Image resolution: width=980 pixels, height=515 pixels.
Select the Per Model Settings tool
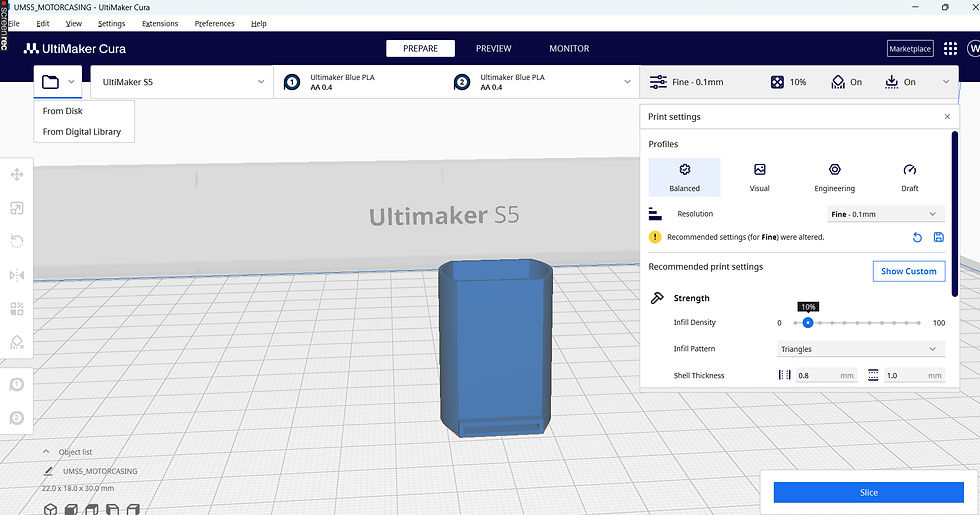click(17, 309)
